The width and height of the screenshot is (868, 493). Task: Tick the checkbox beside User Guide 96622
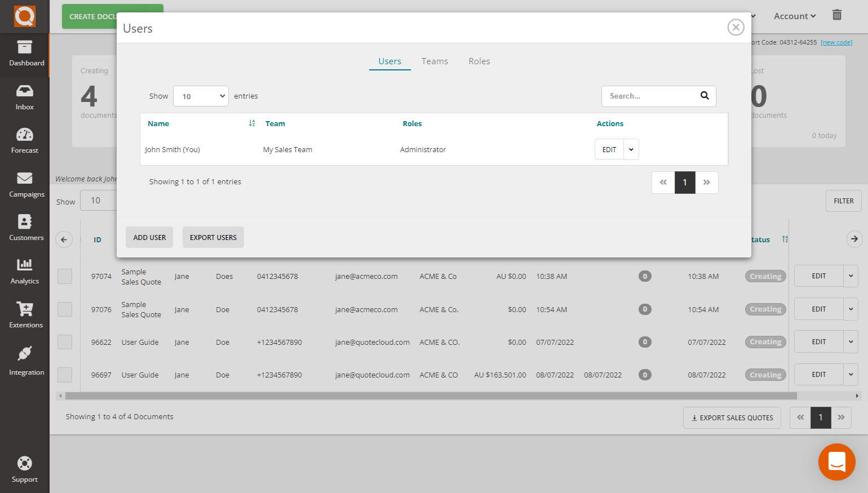click(65, 341)
